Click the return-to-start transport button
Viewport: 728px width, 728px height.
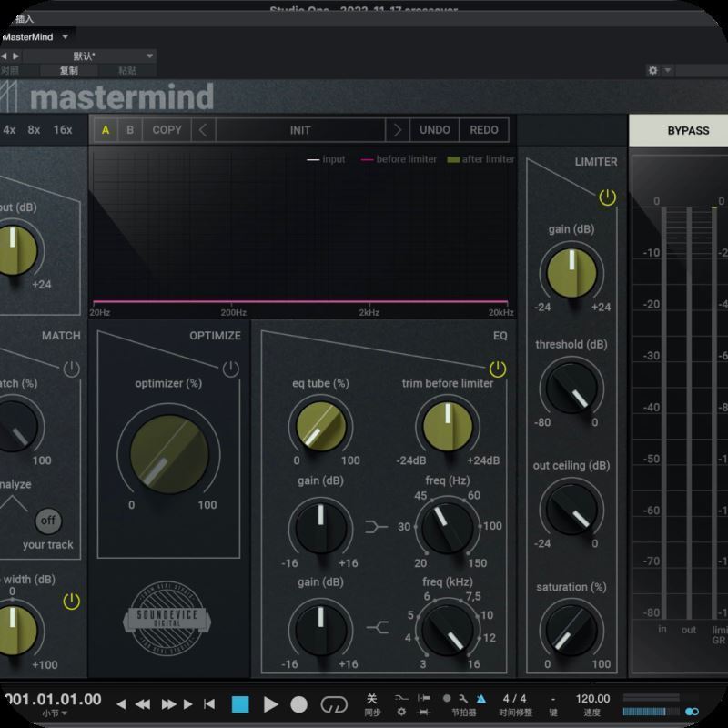[x=209, y=704]
